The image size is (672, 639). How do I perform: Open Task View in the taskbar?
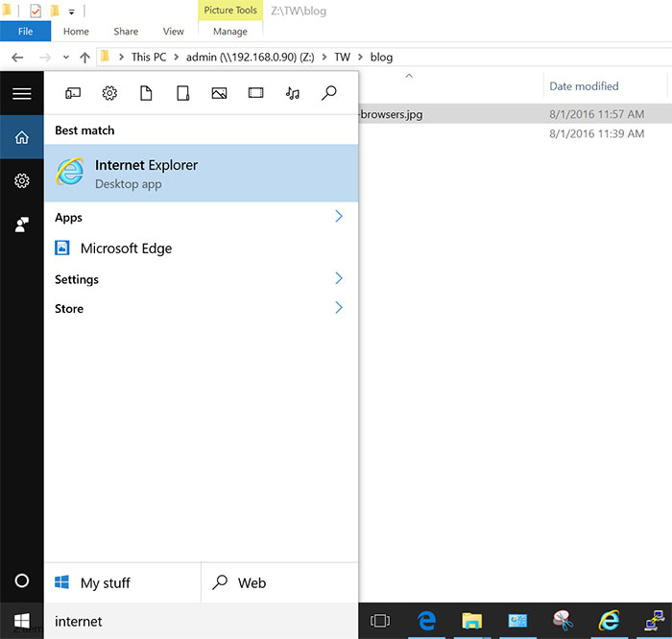(x=380, y=621)
